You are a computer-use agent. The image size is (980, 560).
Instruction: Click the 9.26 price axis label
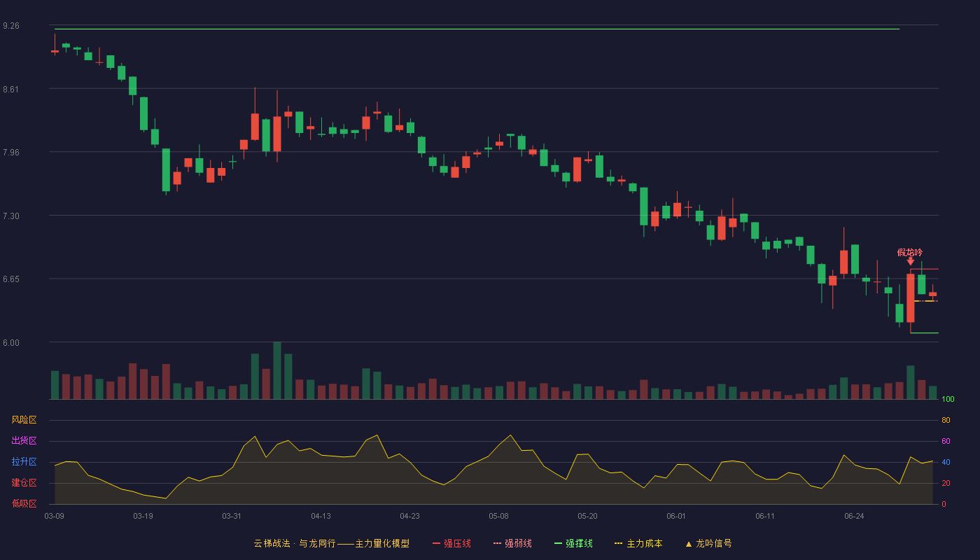(x=11, y=26)
